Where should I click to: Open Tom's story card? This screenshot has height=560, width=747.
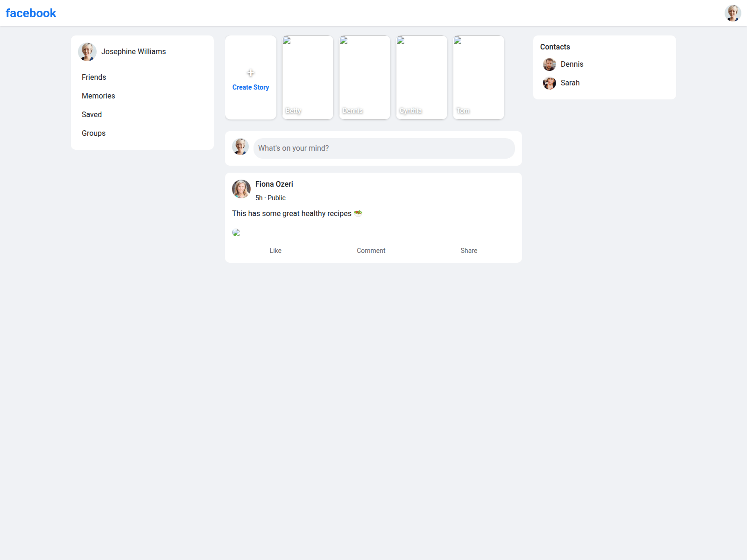tap(479, 77)
